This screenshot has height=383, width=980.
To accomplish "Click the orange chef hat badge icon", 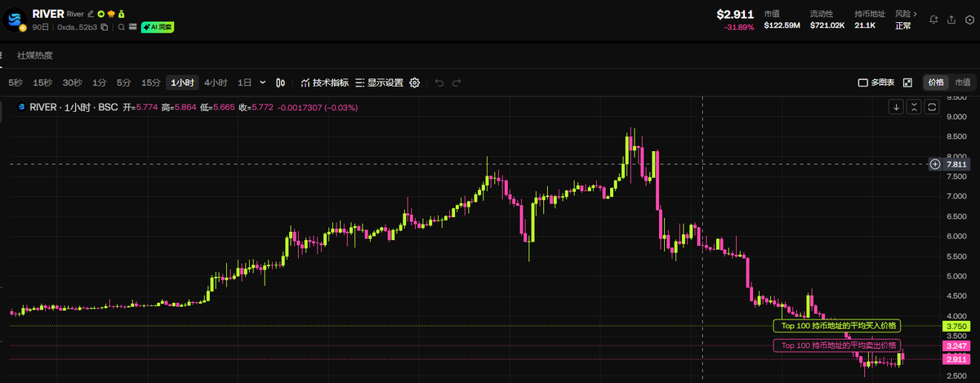I will tap(110, 15).
